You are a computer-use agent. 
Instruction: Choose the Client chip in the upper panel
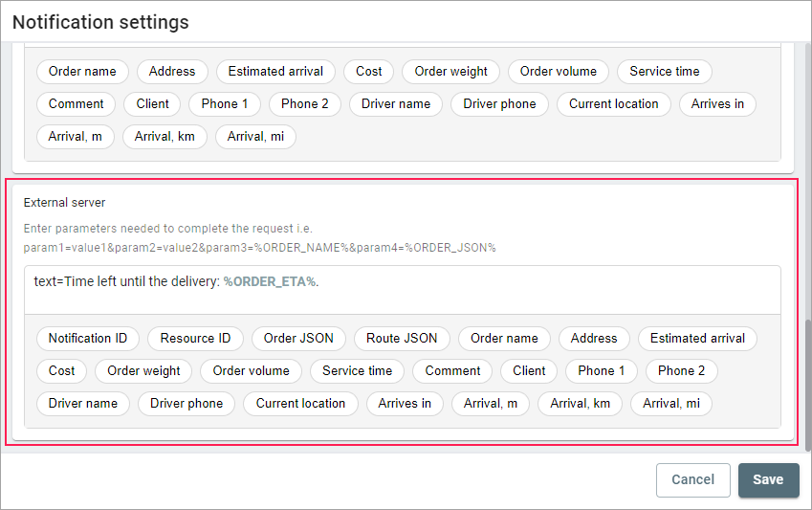[x=152, y=104]
